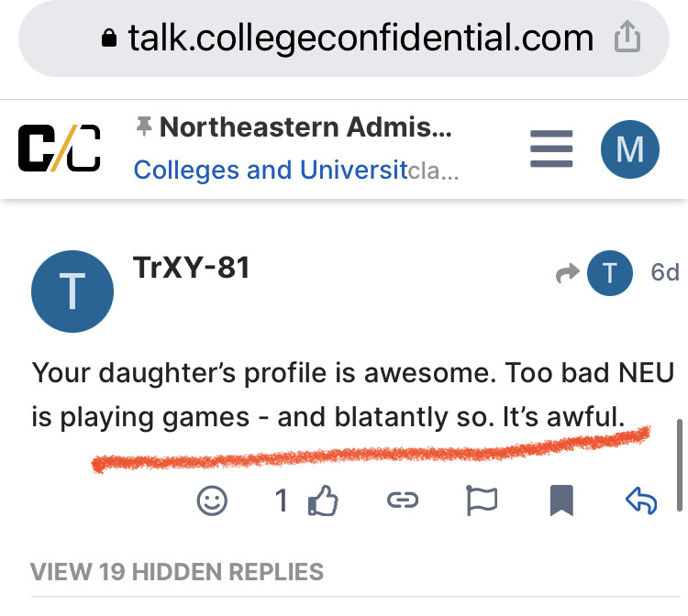Viewport: 688px width, 616px height.
Task: Open the College Confidential logo home link
Action: [x=60, y=148]
